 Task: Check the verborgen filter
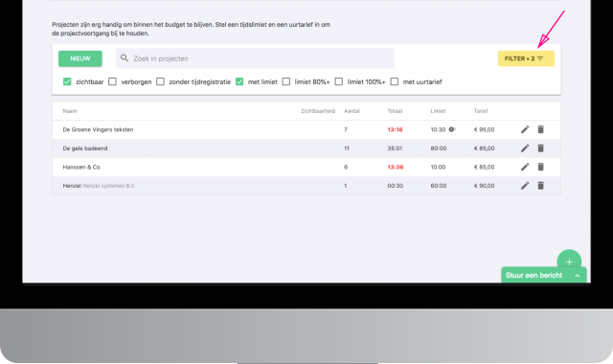click(x=113, y=81)
